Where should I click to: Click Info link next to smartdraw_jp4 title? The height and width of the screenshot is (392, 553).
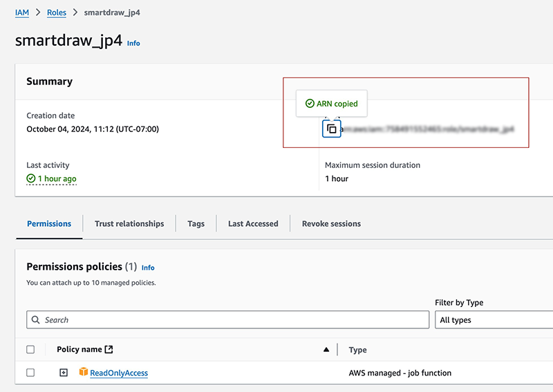133,43
